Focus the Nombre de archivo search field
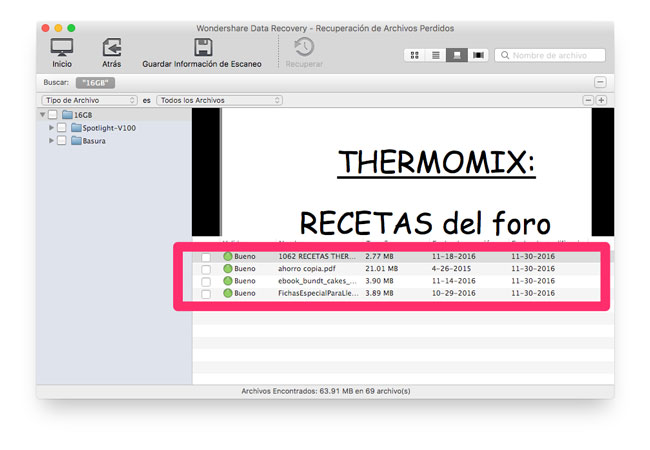The width and height of the screenshot is (650, 450). coord(550,55)
